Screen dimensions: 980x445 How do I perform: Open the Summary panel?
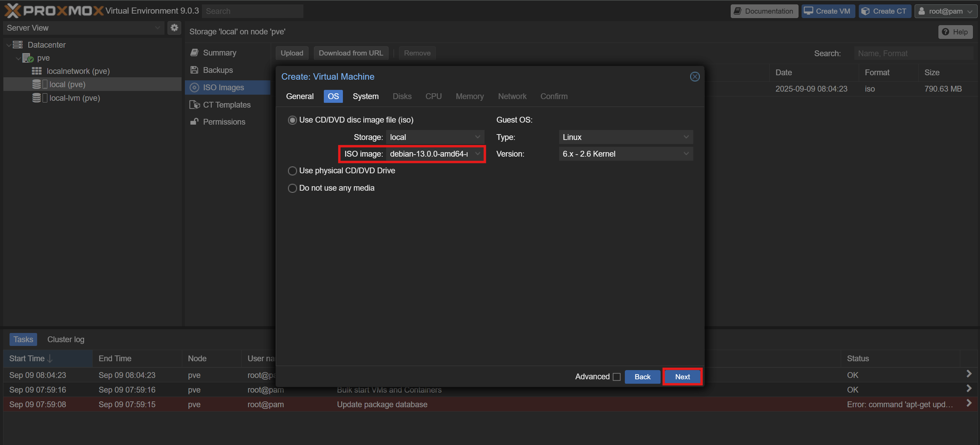point(219,53)
